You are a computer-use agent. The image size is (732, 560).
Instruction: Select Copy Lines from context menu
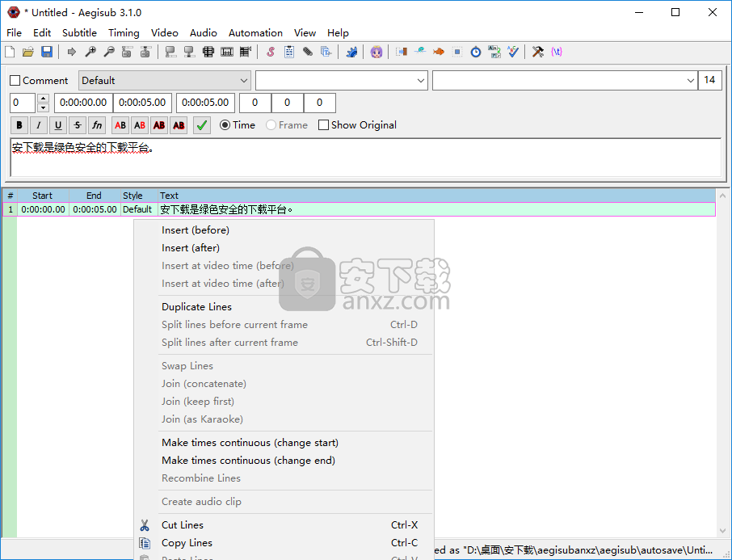coord(284,543)
